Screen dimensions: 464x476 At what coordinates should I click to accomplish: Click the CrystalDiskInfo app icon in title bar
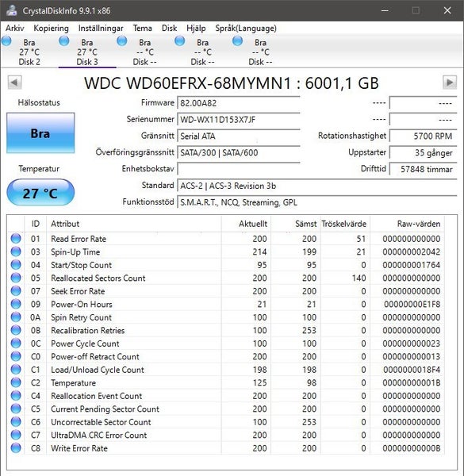[11, 10]
